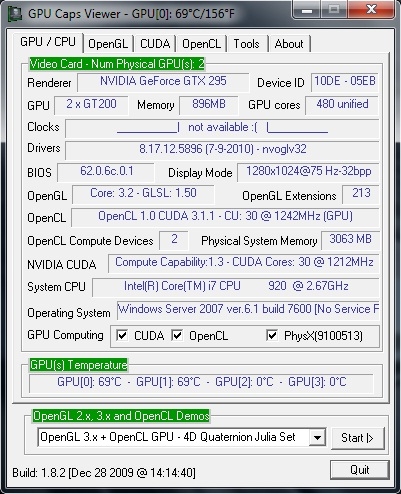Switch to the OpenGL tab
This screenshot has height=494, width=401.
(x=108, y=44)
